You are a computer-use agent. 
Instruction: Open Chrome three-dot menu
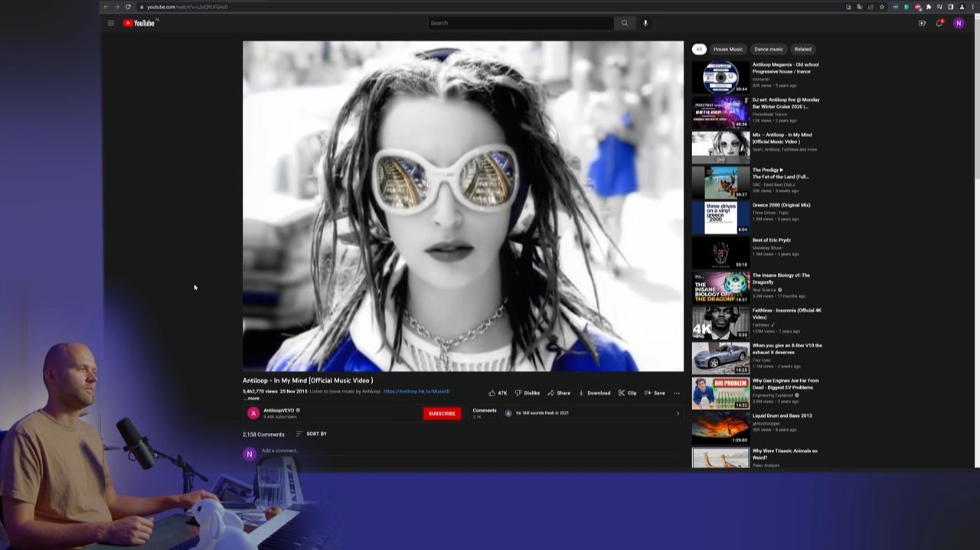click(972, 7)
